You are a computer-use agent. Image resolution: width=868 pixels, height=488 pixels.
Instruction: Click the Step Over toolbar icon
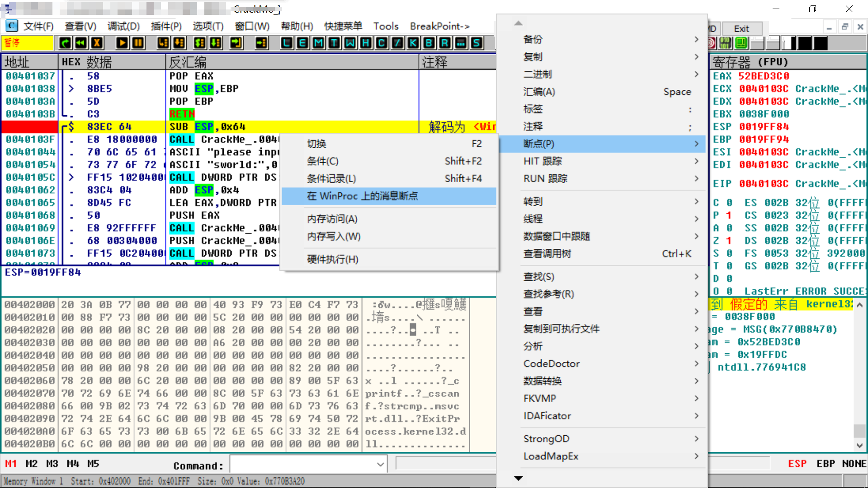tap(179, 43)
